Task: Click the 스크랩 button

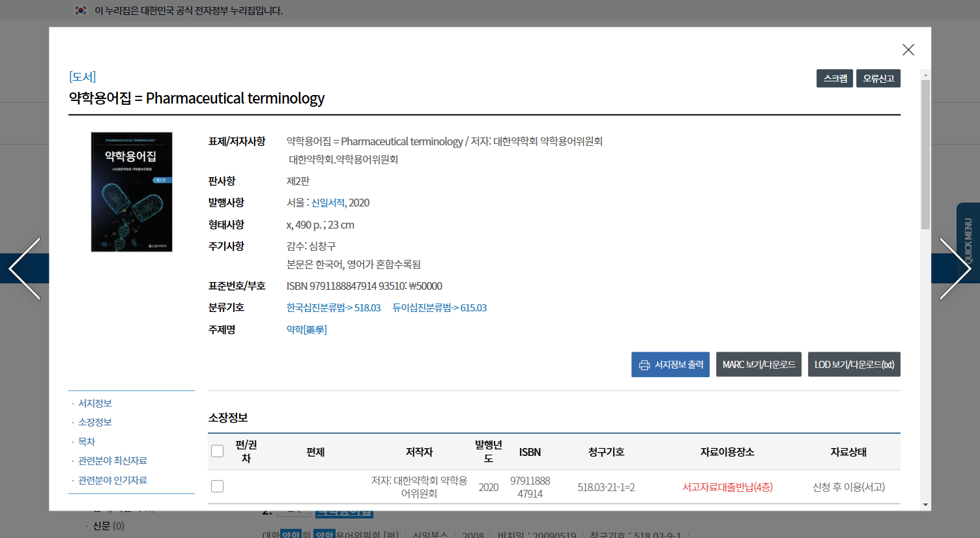Action: [834, 78]
